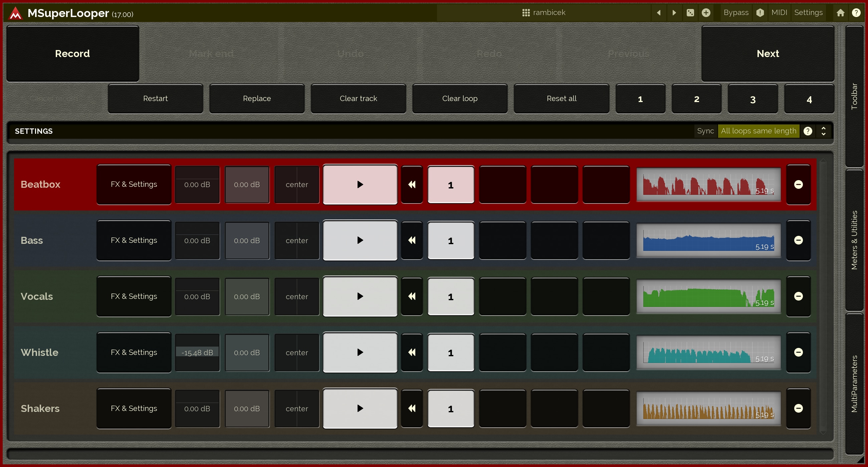Toggle play on the Shakers track
This screenshot has height=467, width=868.
360,408
